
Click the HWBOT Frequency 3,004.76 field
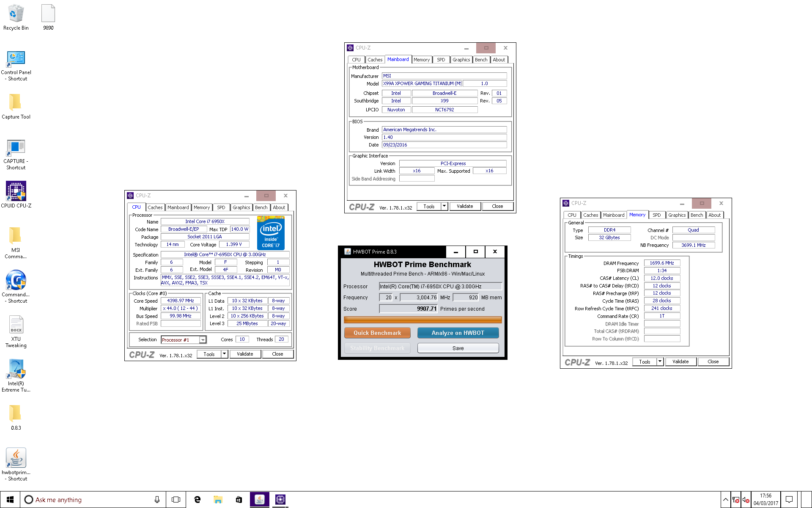(419, 297)
